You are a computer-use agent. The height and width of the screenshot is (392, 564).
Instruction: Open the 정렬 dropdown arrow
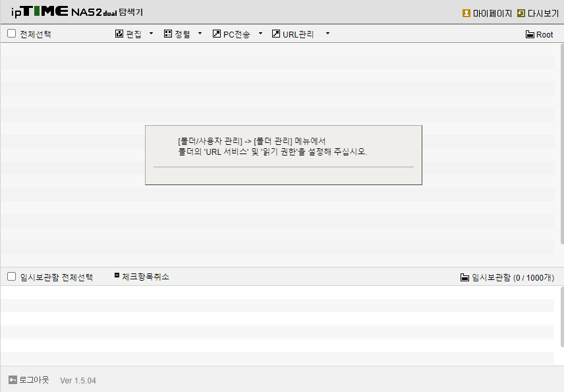(x=200, y=34)
